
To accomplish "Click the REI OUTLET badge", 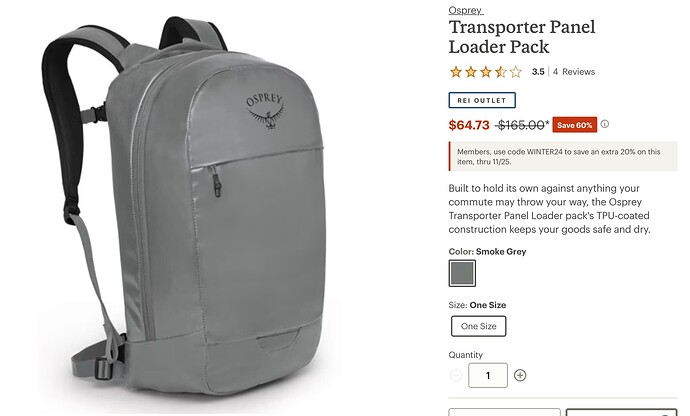I will pos(482,100).
